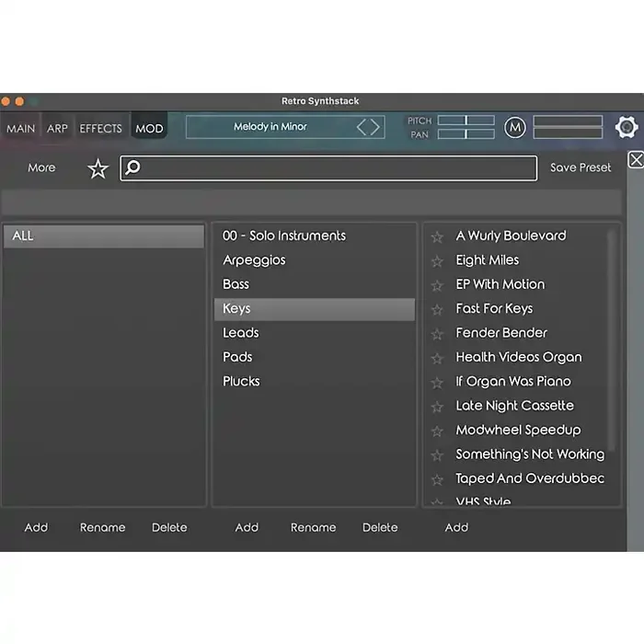Click Delete under the bank column
Viewport: 644px width, 644px height.
point(169,527)
